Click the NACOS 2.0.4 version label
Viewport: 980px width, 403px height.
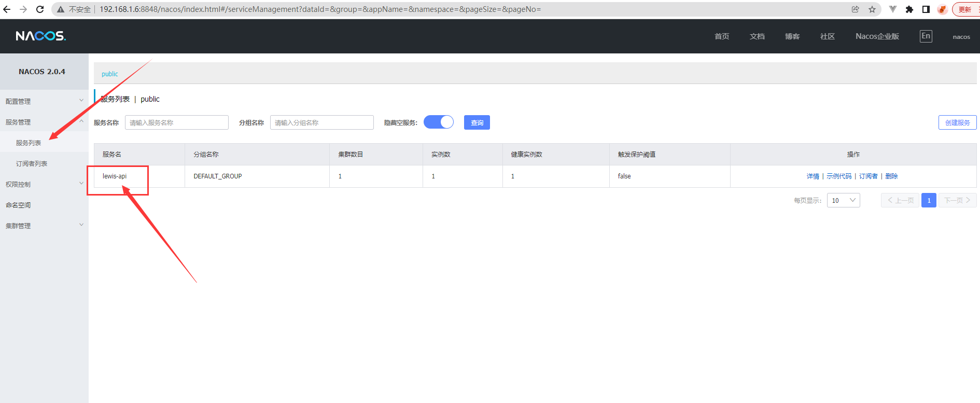click(42, 72)
